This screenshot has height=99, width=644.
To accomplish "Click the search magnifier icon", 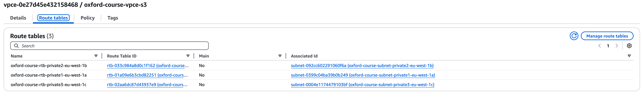I will tap(16, 46).
